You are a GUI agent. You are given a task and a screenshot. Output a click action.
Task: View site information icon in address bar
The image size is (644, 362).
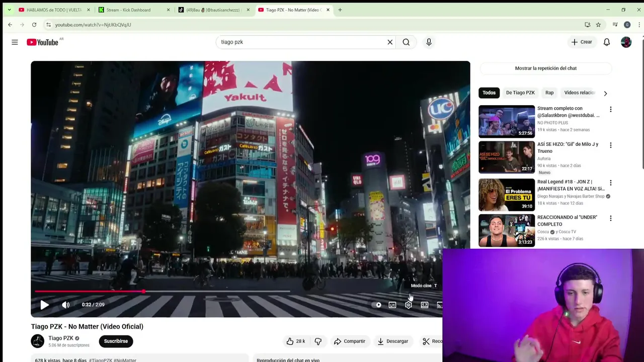coord(48,25)
